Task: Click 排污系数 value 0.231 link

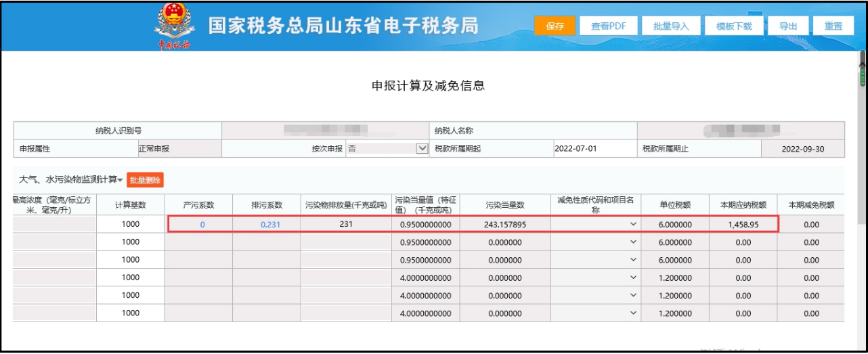Action: click(269, 224)
